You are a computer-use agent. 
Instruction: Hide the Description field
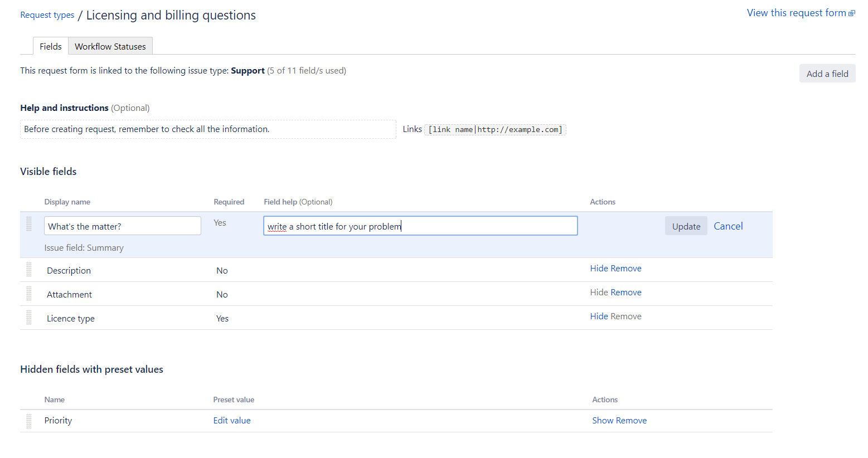click(x=599, y=269)
